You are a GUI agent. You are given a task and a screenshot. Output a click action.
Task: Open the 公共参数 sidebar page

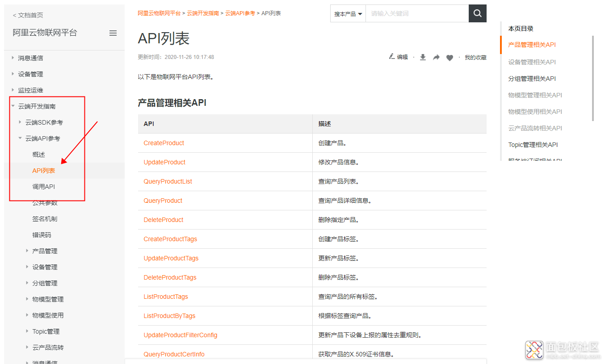tap(45, 203)
